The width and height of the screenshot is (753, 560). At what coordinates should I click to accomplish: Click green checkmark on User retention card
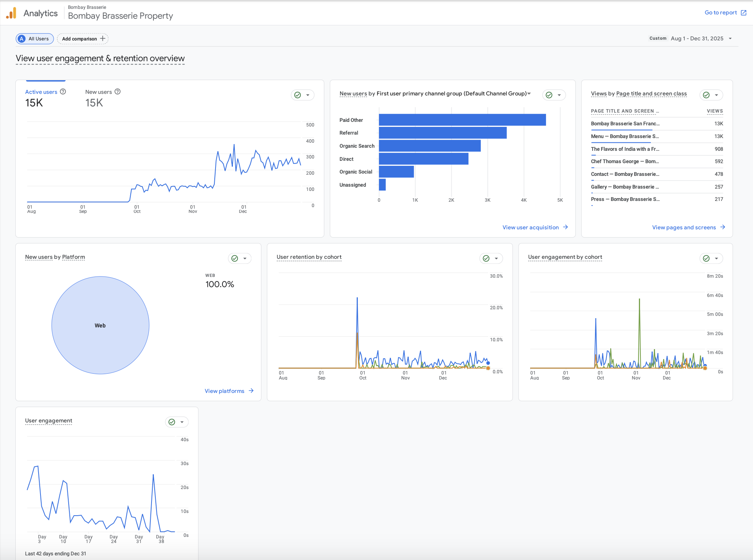tap(486, 258)
